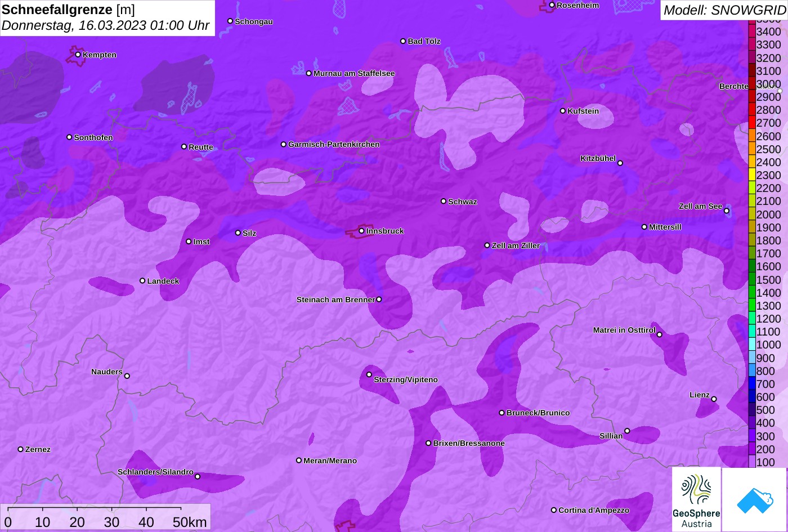Click the blue cloud arrow logo

click(x=754, y=499)
